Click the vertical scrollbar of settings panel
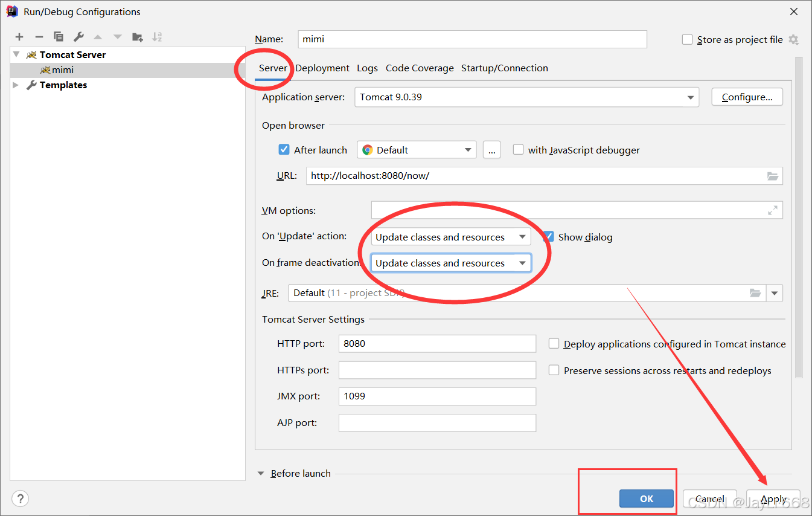 [x=799, y=218]
